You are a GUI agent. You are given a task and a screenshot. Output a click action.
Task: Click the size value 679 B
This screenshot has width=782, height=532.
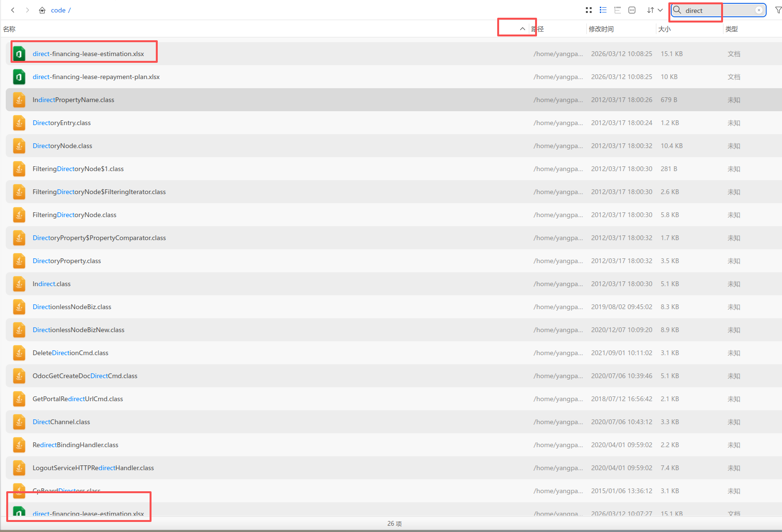pos(669,100)
